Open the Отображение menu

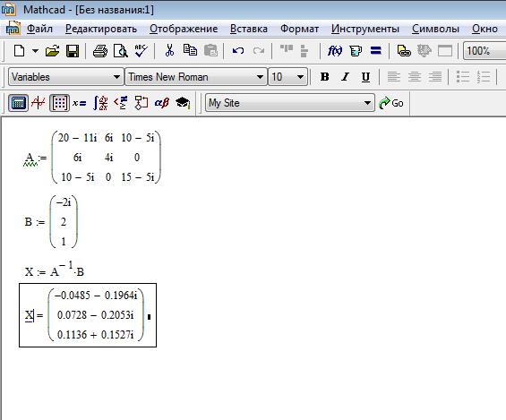pyautogui.click(x=184, y=29)
